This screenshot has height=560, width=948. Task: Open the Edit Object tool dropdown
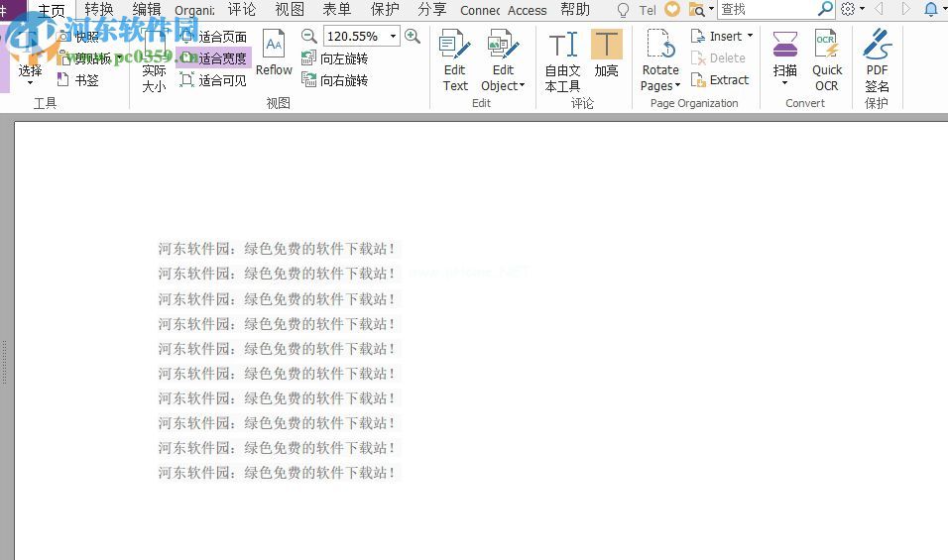pyautogui.click(x=503, y=60)
